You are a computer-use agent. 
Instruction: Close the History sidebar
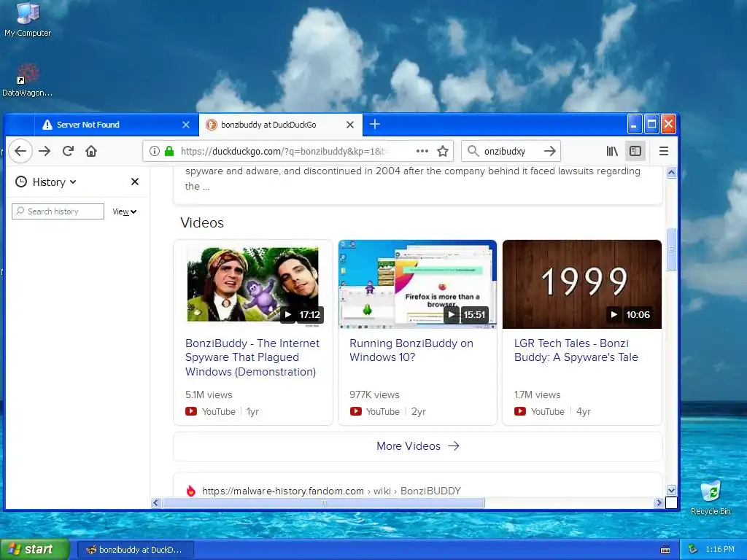coord(135,182)
